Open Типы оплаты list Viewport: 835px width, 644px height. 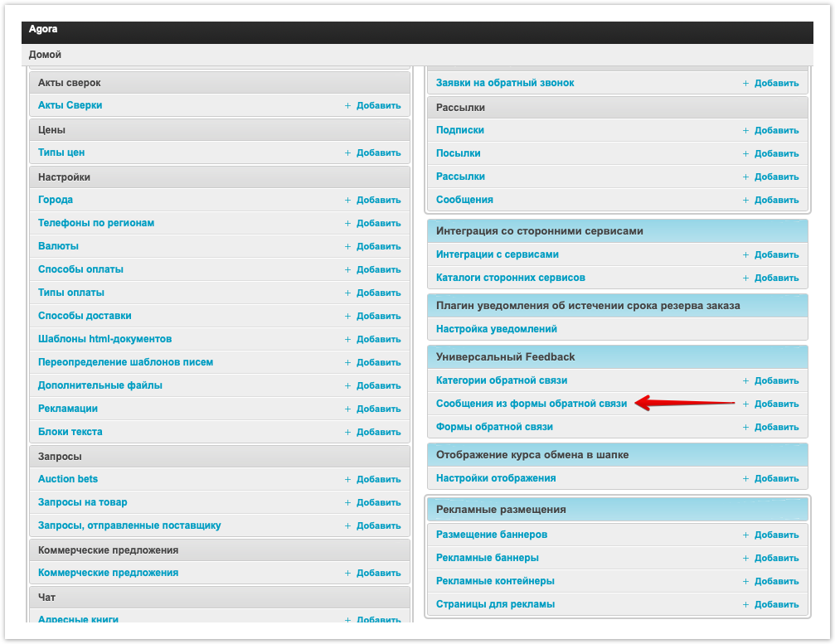(x=70, y=293)
